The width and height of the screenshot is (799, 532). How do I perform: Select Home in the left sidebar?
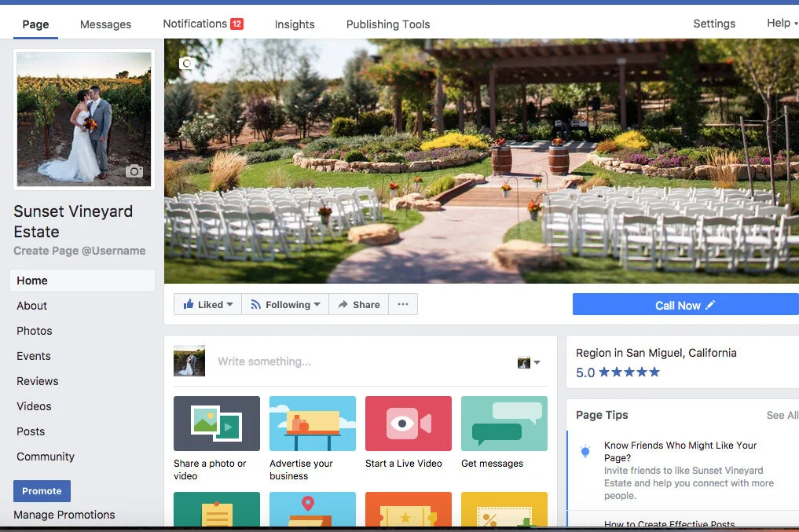click(x=82, y=281)
